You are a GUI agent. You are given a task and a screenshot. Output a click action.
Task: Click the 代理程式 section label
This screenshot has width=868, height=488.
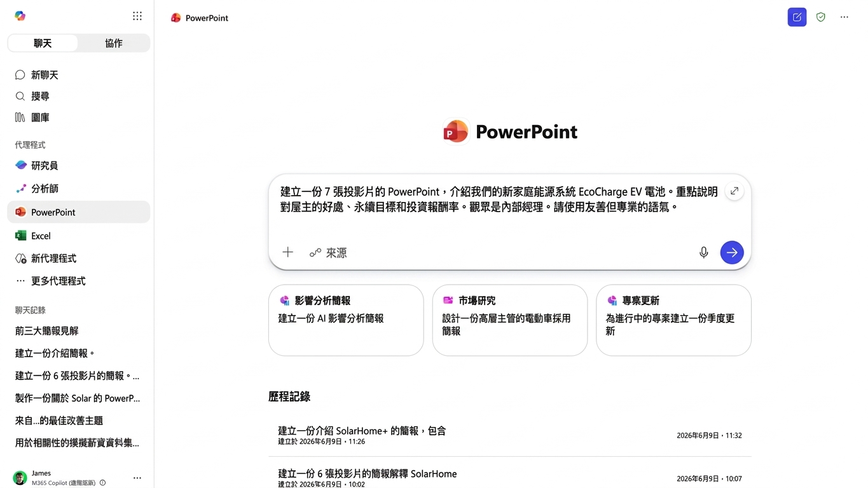pyautogui.click(x=31, y=145)
